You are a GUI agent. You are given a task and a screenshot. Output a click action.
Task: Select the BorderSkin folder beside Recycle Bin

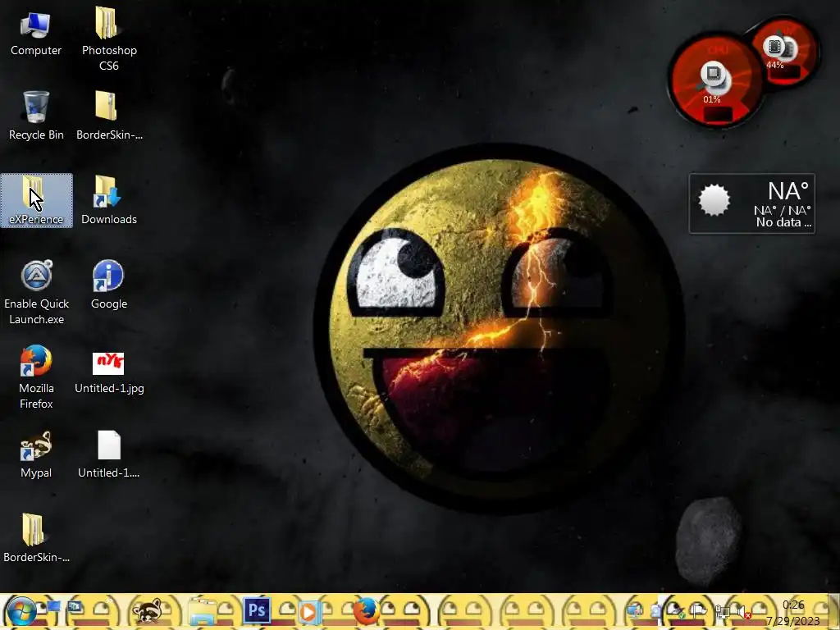tap(109, 116)
